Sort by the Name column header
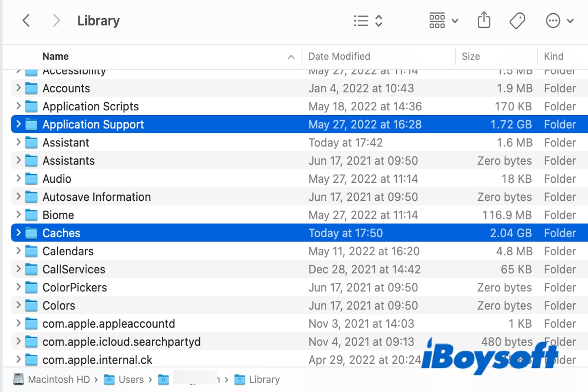This screenshot has width=588, height=392. click(55, 56)
